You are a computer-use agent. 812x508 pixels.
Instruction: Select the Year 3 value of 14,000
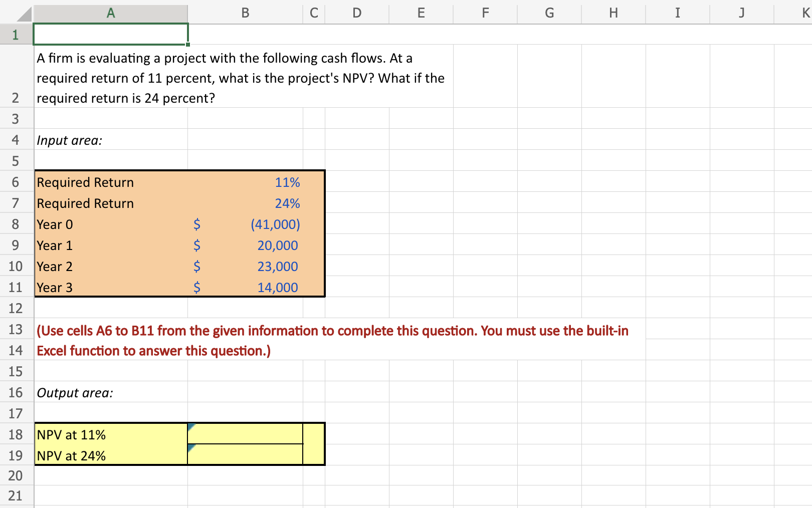[246, 287]
